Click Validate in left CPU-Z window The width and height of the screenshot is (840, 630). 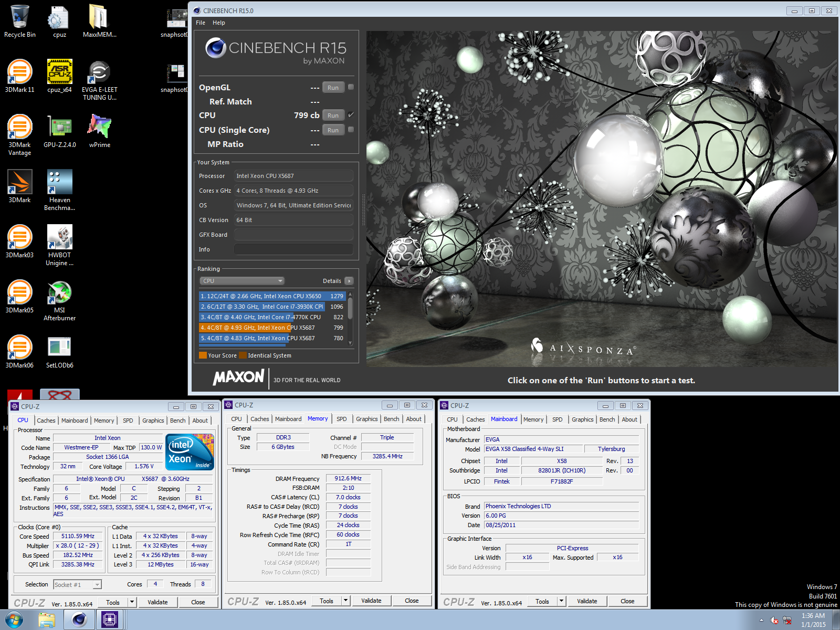point(157,602)
